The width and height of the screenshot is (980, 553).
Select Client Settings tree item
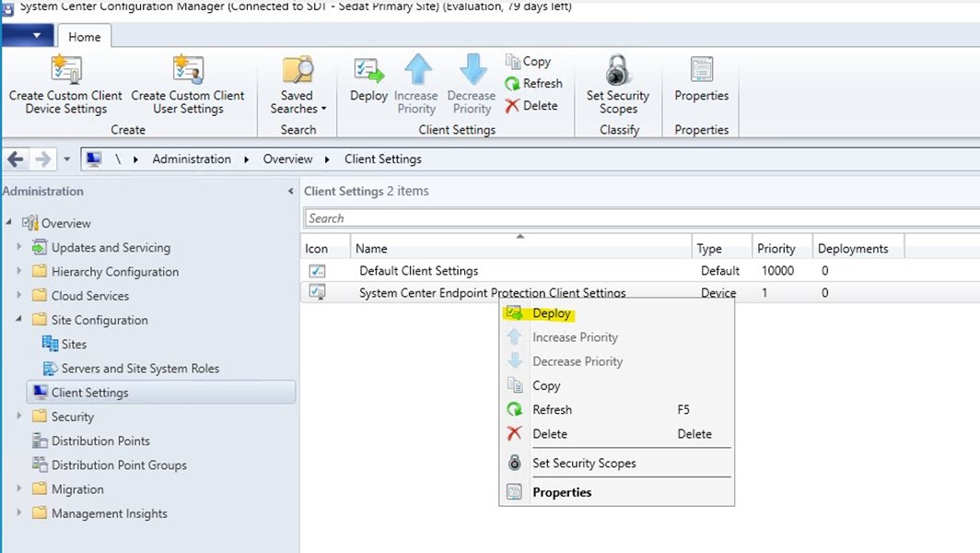[160, 393]
